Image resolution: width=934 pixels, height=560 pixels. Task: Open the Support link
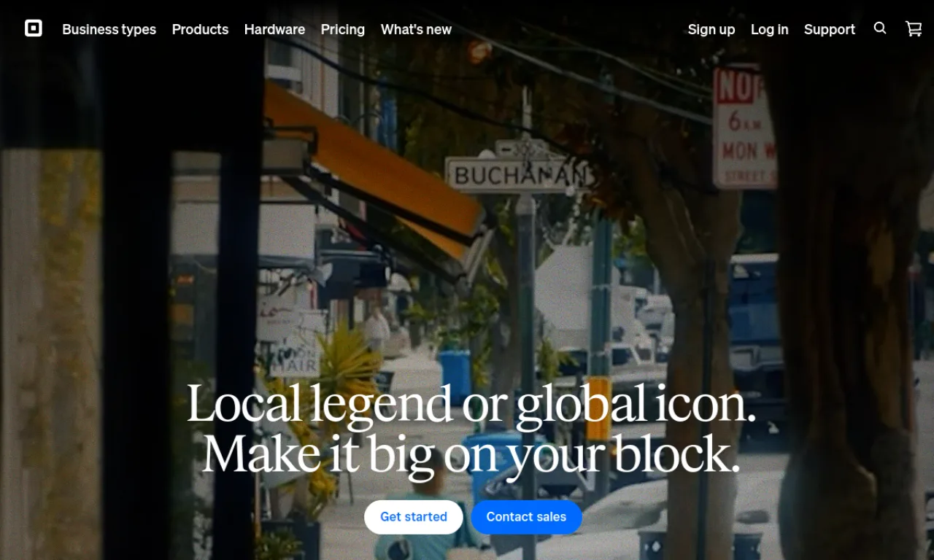click(x=830, y=29)
